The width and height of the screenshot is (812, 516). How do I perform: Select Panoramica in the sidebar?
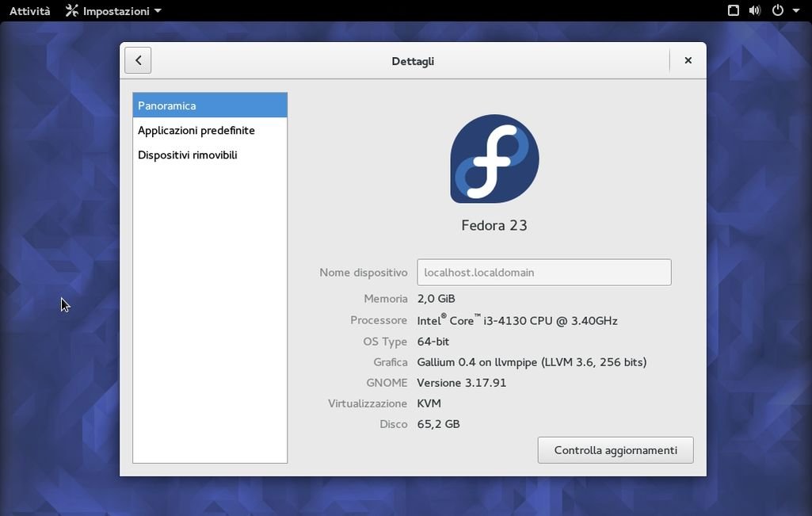210,105
